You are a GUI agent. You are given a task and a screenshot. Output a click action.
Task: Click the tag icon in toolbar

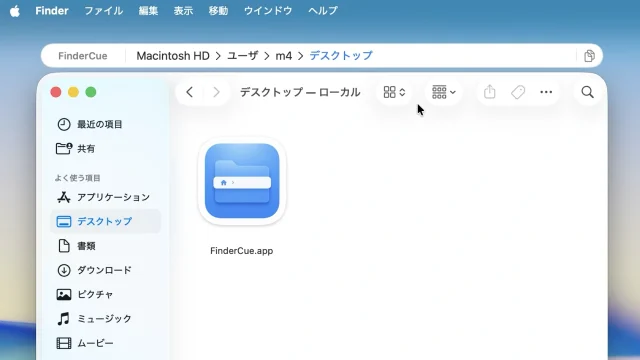[x=518, y=92]
